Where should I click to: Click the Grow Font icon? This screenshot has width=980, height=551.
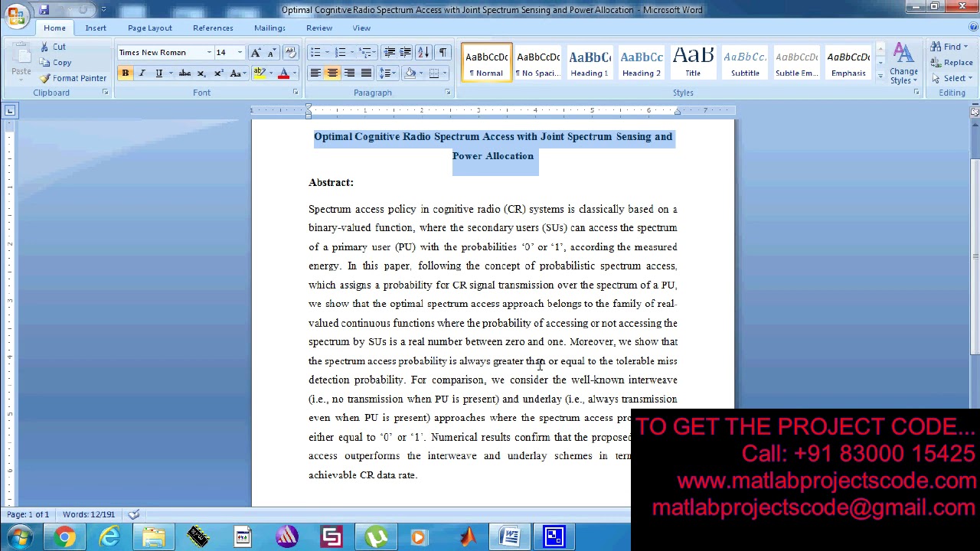[x=256, y=53]
